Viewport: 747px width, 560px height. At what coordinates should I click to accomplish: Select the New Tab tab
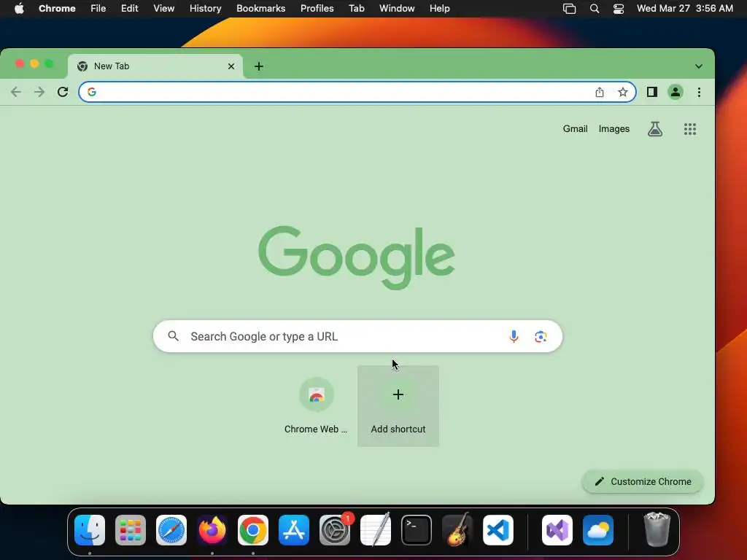click(x=155, y=66)
